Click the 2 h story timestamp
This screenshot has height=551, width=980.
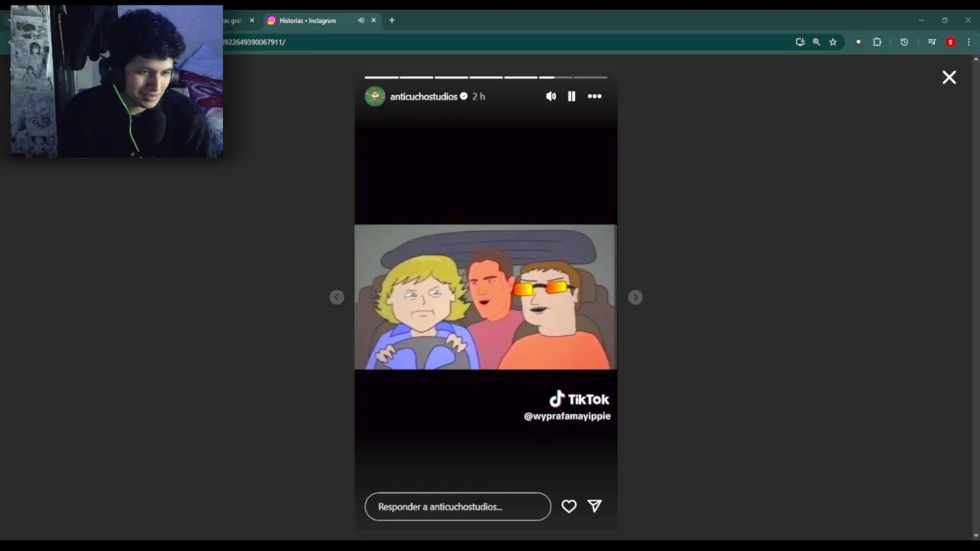click(x=479, y=96)
